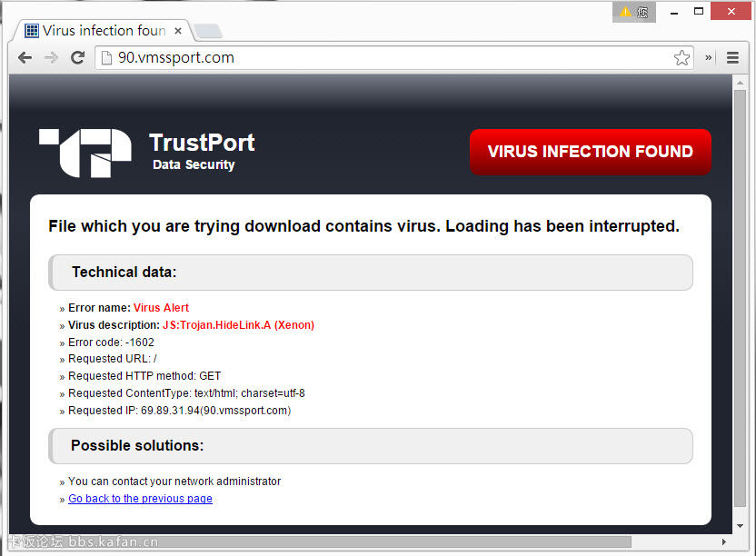Maximize the browser window
The width and height of the screenshot is (756, 556).
click(699, 12)
